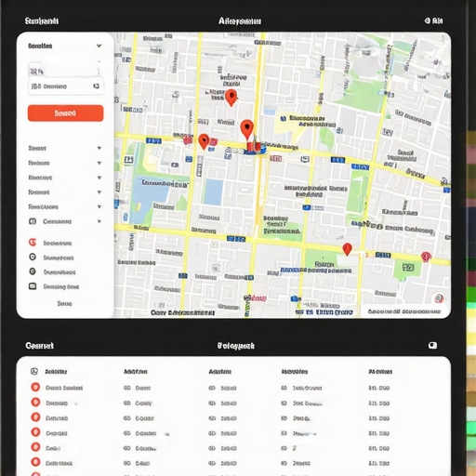This screenshot has height=476, width=476.
Task: Expand the third filter dropdown in the sidebar list
Action: [99, 178]
